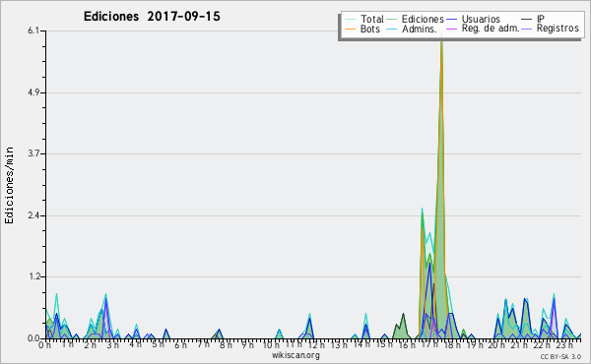The image size is (591, 364).
Task: Click the y-axis value 1.2
Action: coord(33,276)
